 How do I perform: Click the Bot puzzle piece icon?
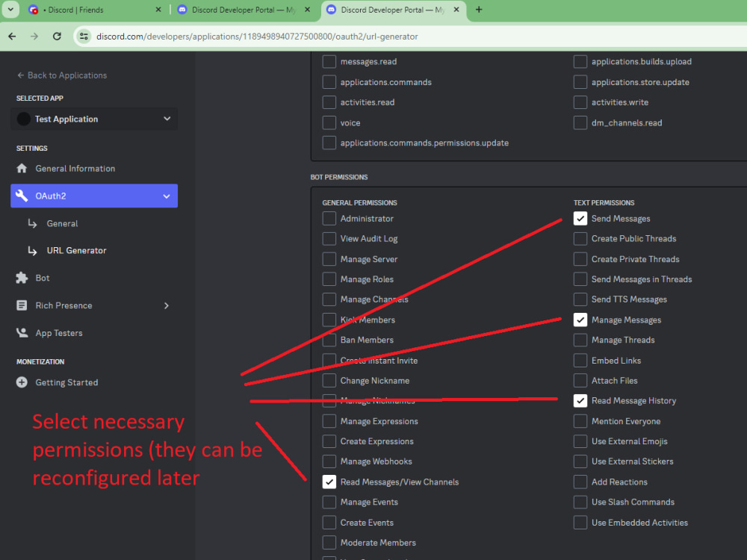click(x=22, y=278)
